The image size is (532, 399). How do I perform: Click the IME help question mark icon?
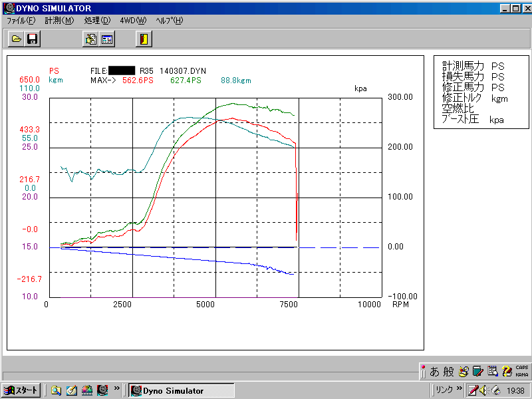(x=507, y=371)
